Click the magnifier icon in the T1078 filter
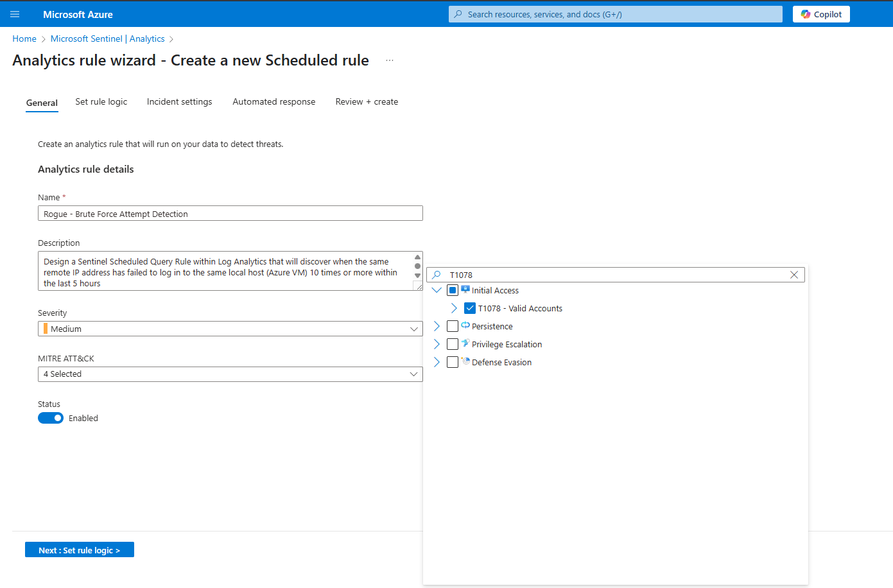 437,275
